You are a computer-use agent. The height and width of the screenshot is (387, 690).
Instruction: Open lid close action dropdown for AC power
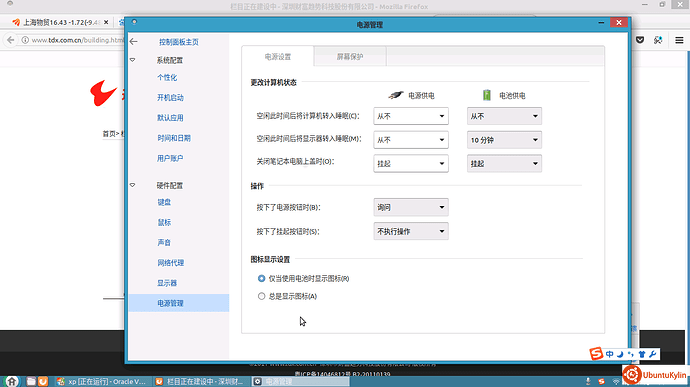pos(411,163)
